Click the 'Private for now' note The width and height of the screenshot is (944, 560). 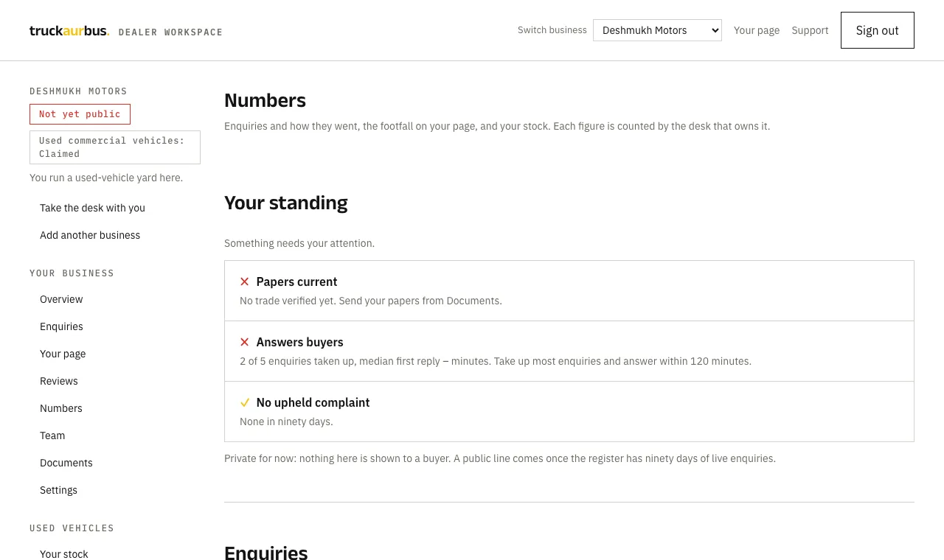coord(500,458)
